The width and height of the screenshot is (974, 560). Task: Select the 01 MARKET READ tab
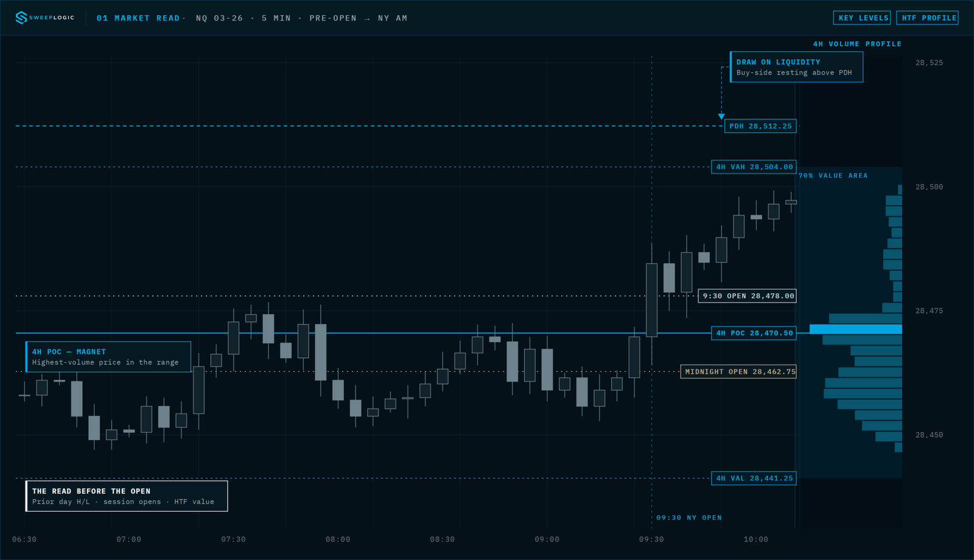point(138,18)
